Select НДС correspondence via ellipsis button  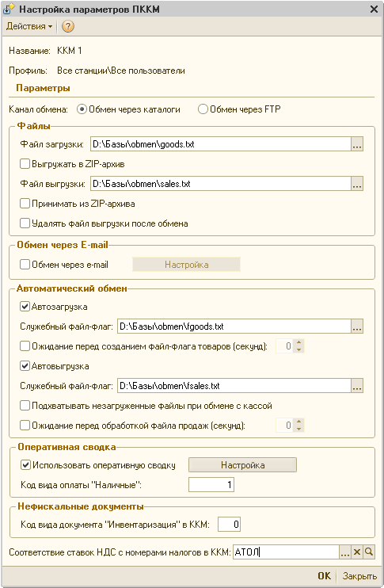(345, 552)
